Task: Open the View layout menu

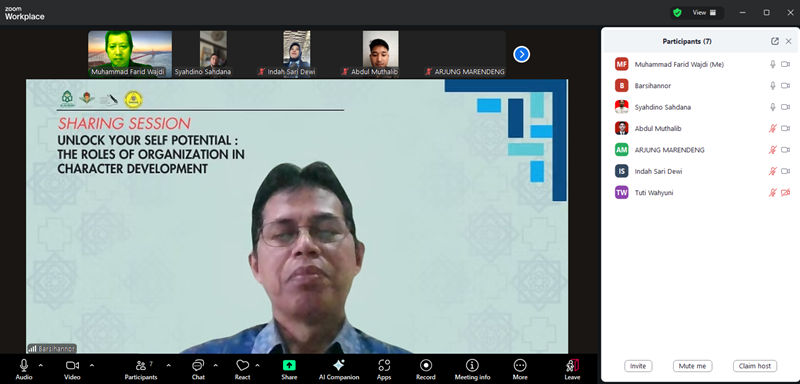Action: 705,13
